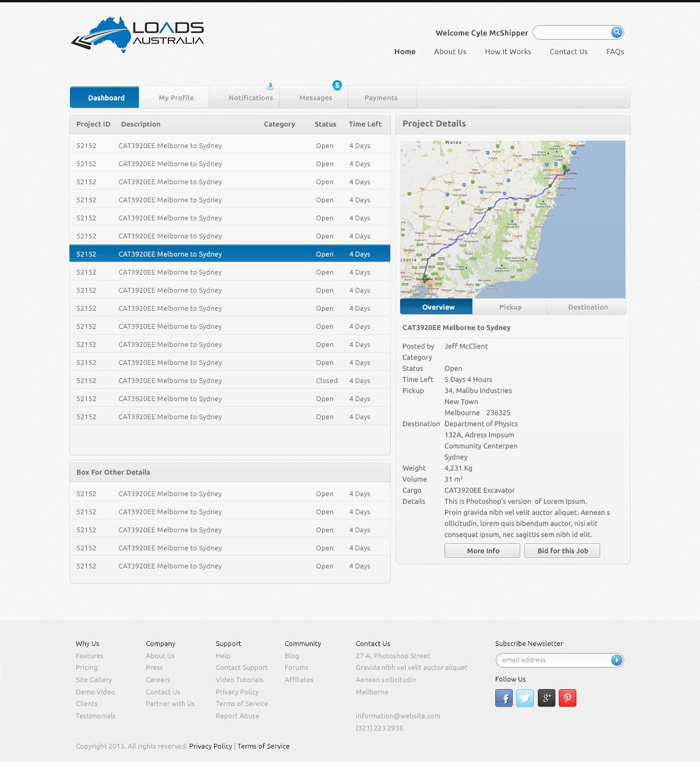The width and height of the screenshot is (700, 762).
Task: Open Careers footer link
Action: click(158, 679)
